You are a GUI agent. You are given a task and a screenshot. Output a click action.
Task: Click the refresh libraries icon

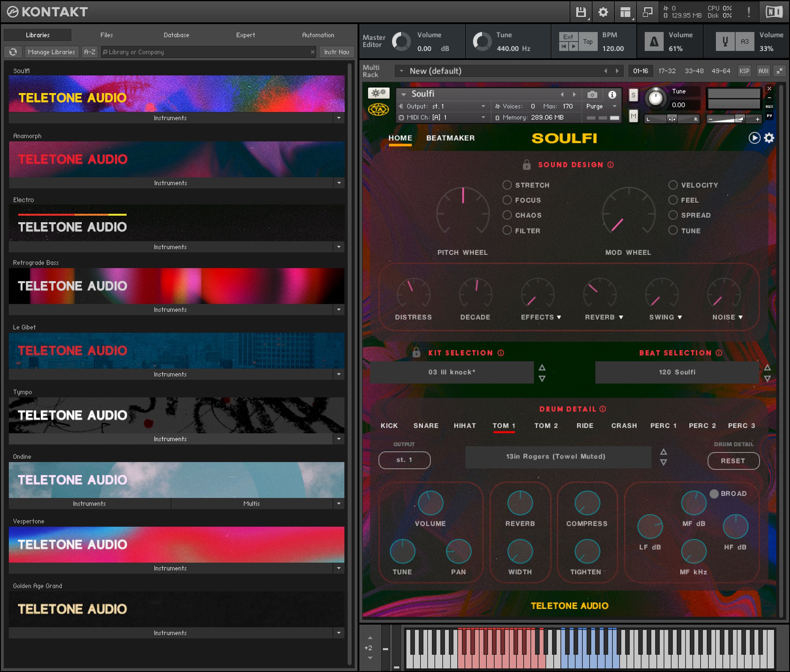coord(13,52)
